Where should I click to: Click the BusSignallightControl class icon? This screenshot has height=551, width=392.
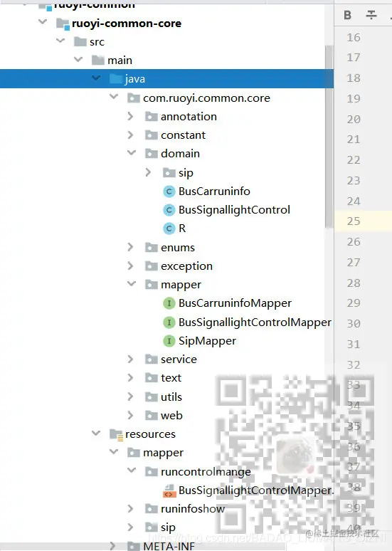coord(169,210)
